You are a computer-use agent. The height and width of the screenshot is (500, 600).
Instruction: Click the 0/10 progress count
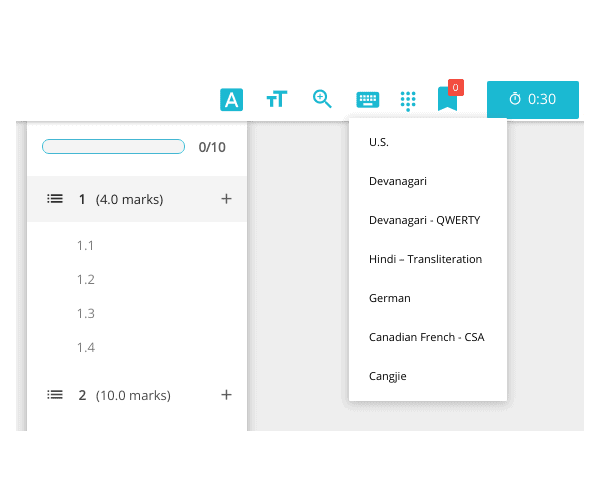pyautogui.click(x=212, y=147)
